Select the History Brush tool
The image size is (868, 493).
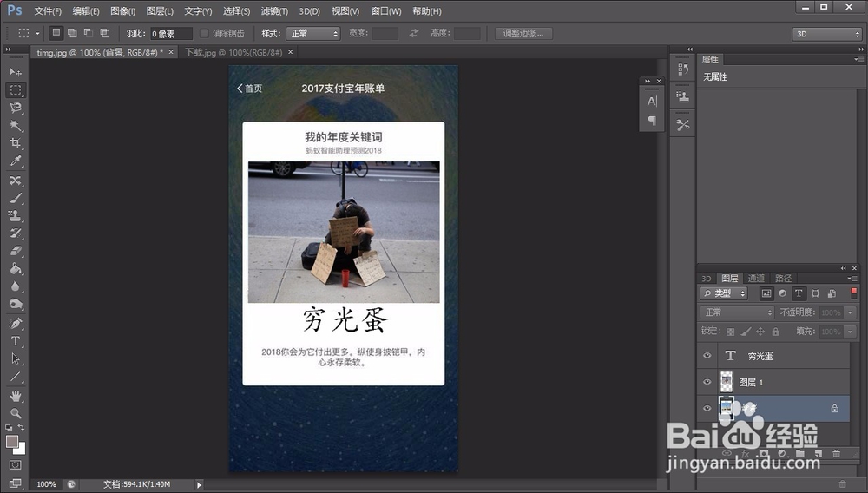click(16, 233)
